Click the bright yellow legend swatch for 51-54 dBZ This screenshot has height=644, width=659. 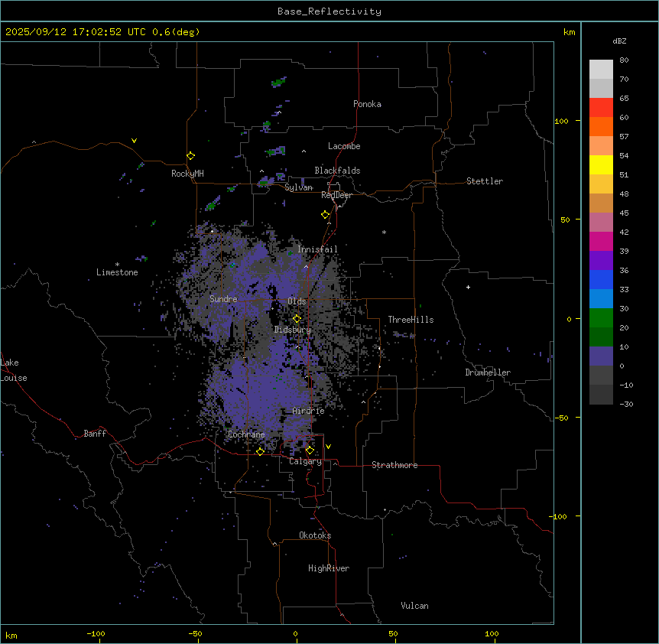click(601, 164)
